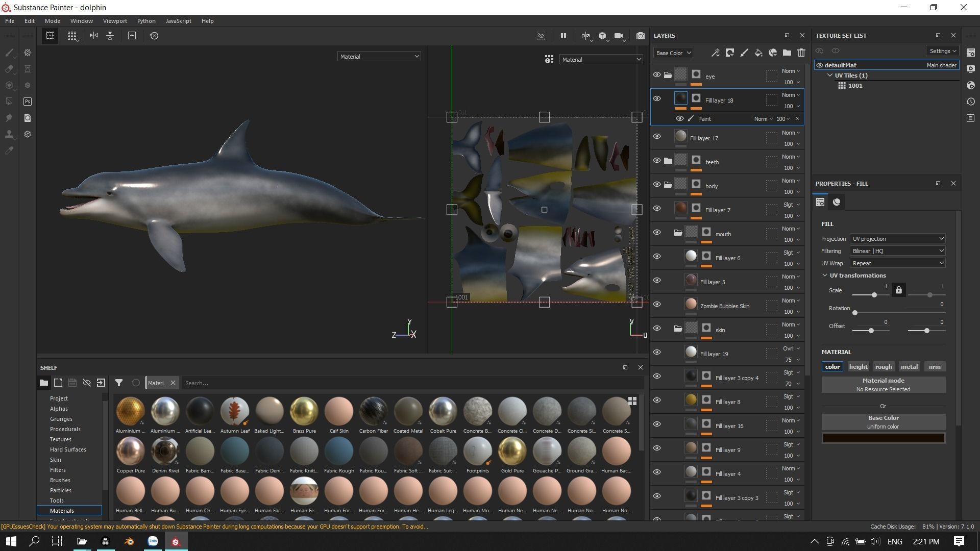Image resolution: width=980 pixels, height=551 pixels.
Task: Add a new fill layer
Action: tap(758, 53)
